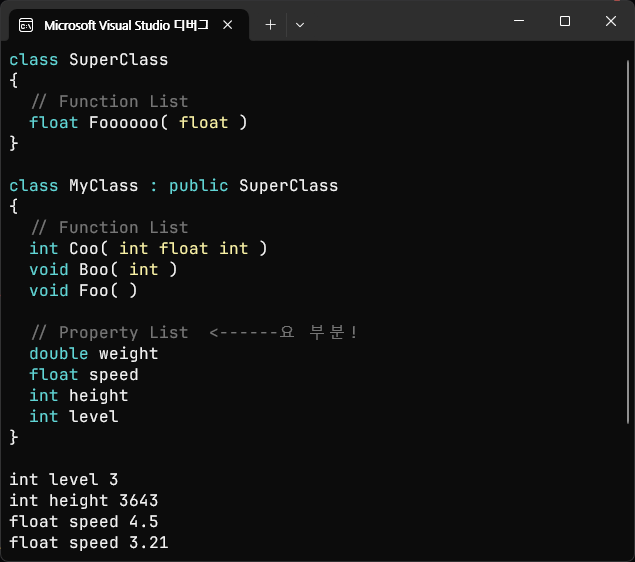This screenshot has height=562, width=635.
Task: Close the Microsoft Visual Studio 디버그 tab
Action: pyautogui.click(x=228, y=25)
